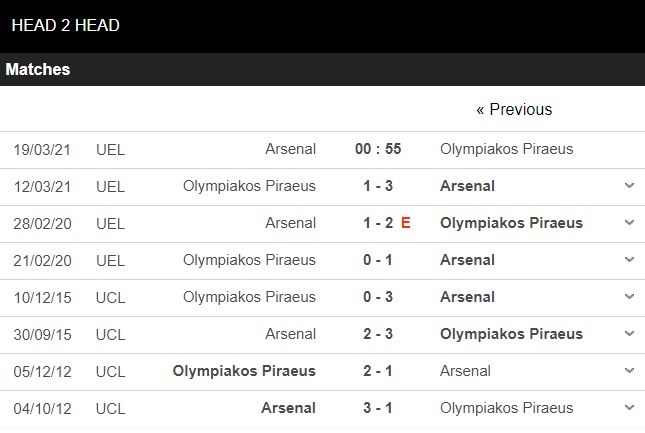Click bold Arsenal in the 04/10/12 row
The width and height of the screenshot is (645, 433).
point(288,408)
